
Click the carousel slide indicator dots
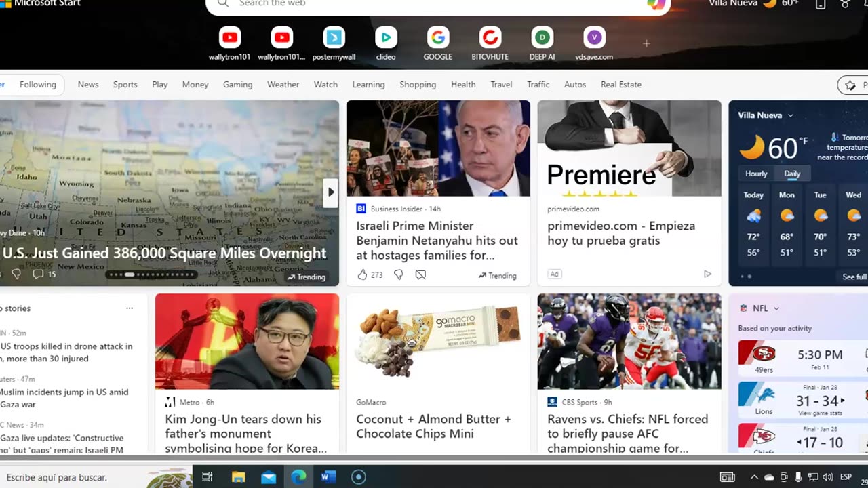click(152, 274)
